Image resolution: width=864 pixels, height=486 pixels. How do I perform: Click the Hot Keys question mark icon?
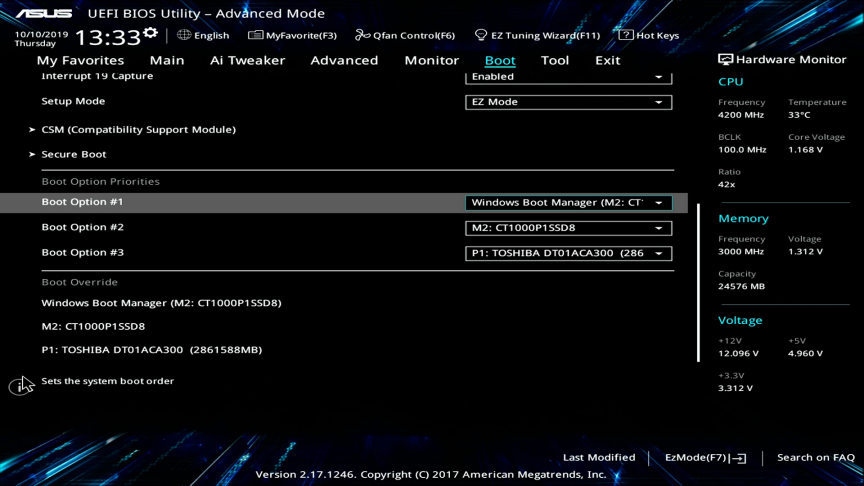coord(625,35)
